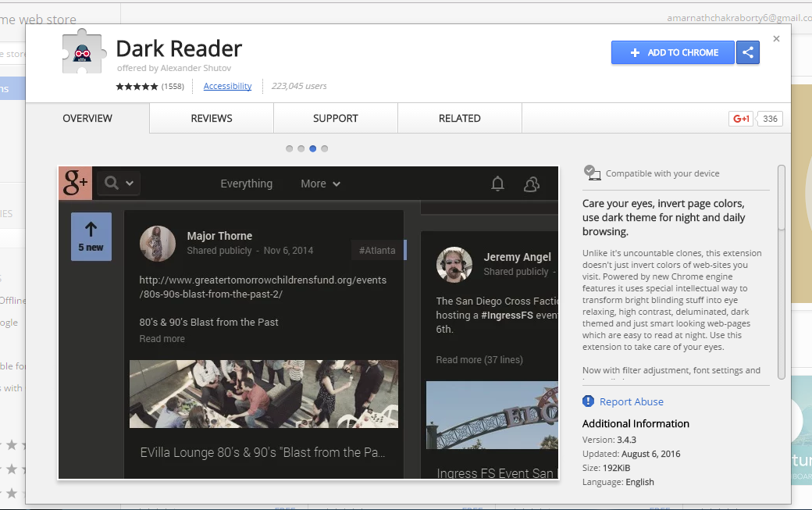
Task: Open the Report Abuse link
Action: coord(632,401)
